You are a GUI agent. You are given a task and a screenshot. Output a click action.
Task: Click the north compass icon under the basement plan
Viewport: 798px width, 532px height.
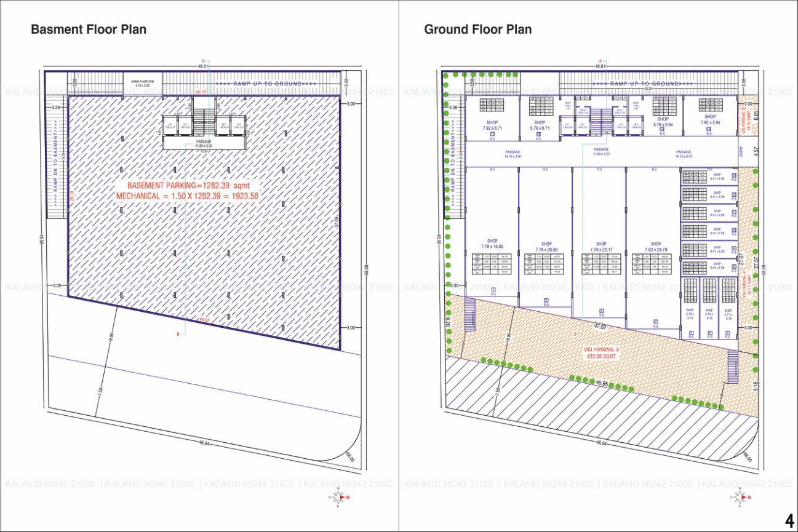click(340, 497)
